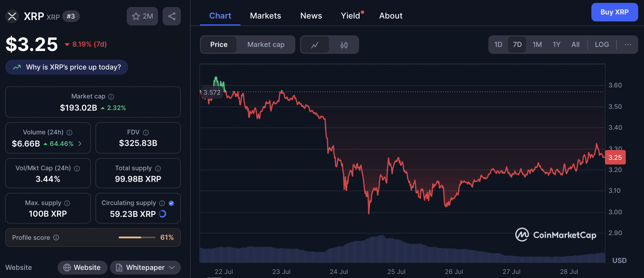Open Volume (24h) info icon
The width and height of the screenshot is (644, 278).
[69, 133]
